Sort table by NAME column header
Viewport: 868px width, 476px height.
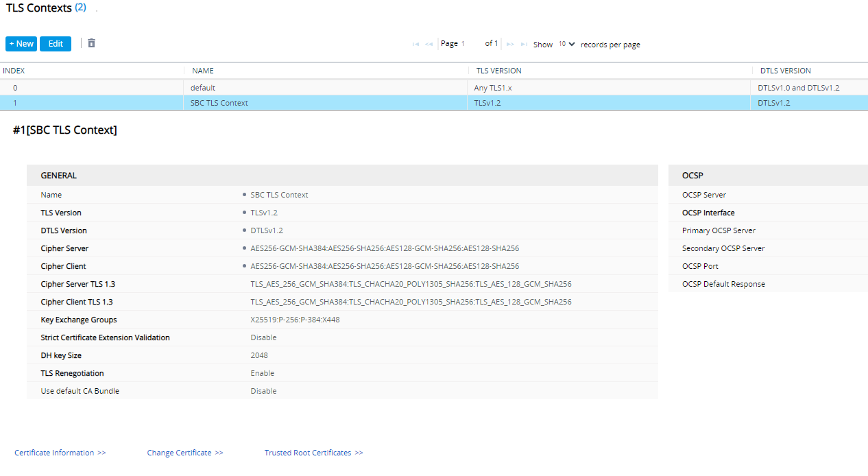203,71
